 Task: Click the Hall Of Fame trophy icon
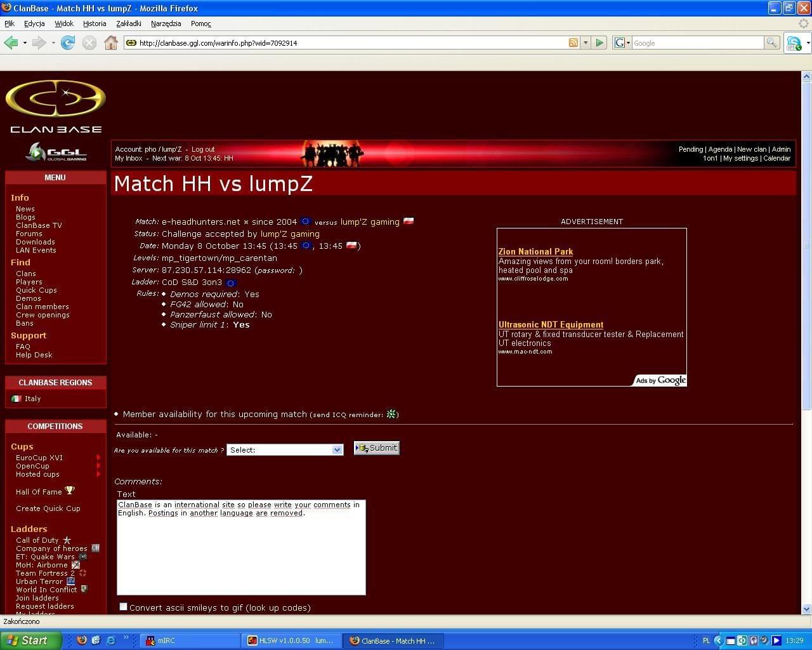[70, 491]
